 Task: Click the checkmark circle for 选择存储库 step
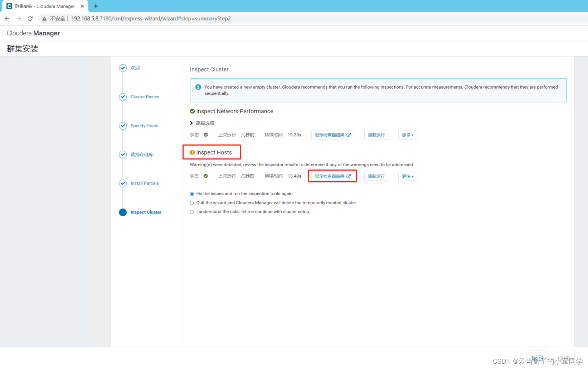123,154
